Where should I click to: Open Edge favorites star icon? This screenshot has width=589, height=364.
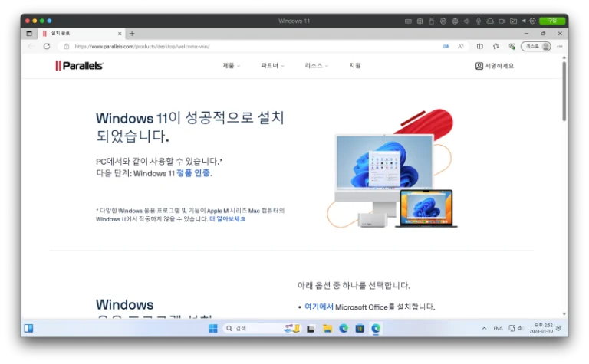click(x=495, y=46)
